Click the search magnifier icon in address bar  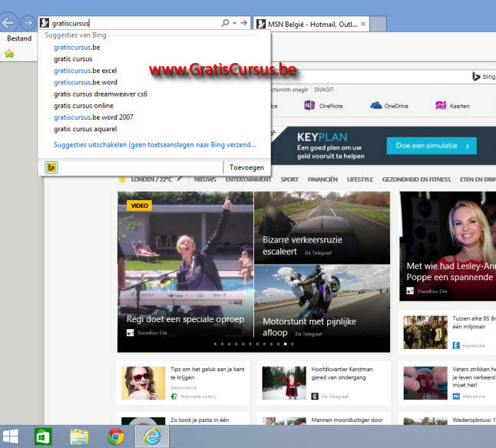(x=225, y=23)
